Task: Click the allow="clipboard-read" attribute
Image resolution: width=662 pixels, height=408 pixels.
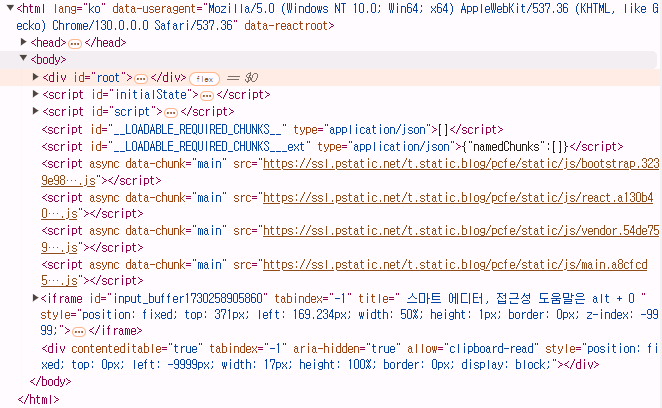Action: click(473, 348)
